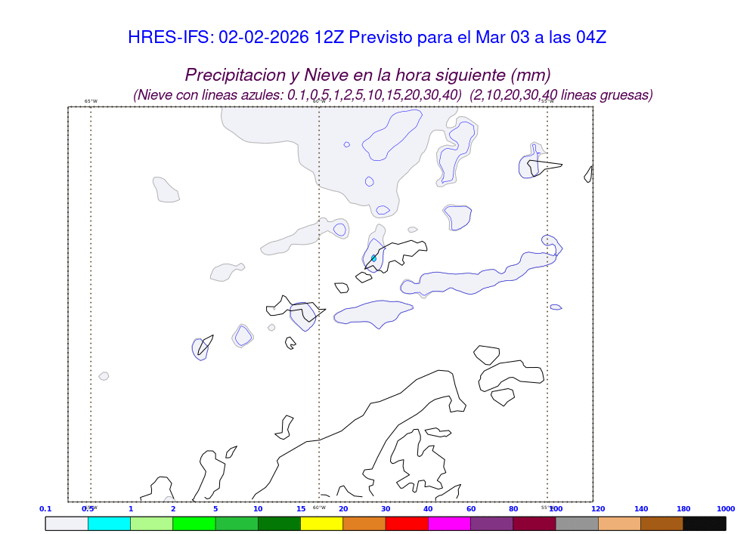The width and height of the screenshot is (756, 534).
Task: Click the red legend swatch for 30-40 mm
Action: pos(407,523)
